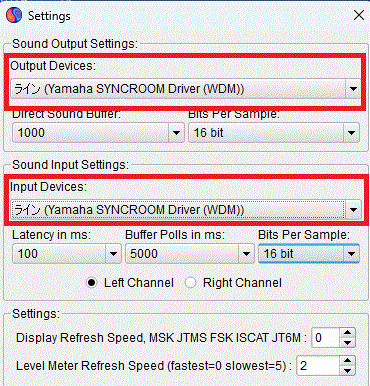Image resolution: width=370 pixels, height=386 pixels.
Task: Expand the Direct Sound Buffer combo box
Action: pos(98,133)
